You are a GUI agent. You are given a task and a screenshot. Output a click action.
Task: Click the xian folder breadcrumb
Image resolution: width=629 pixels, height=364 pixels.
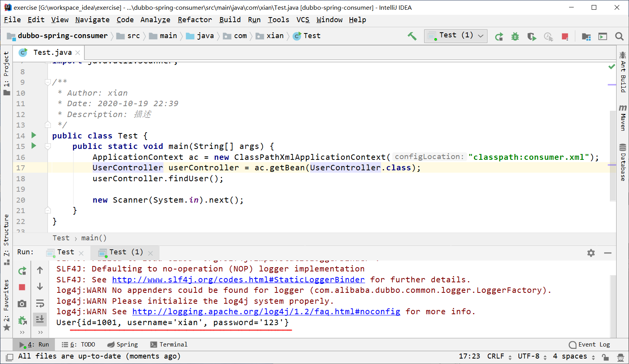(270, 36)
